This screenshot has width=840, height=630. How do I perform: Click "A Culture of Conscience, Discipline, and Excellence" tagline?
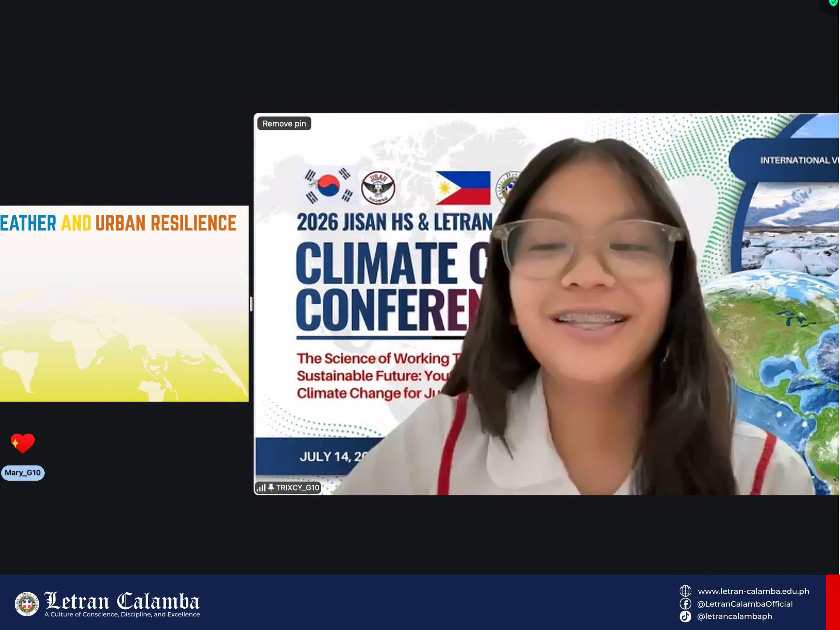[x=122, y=614]
